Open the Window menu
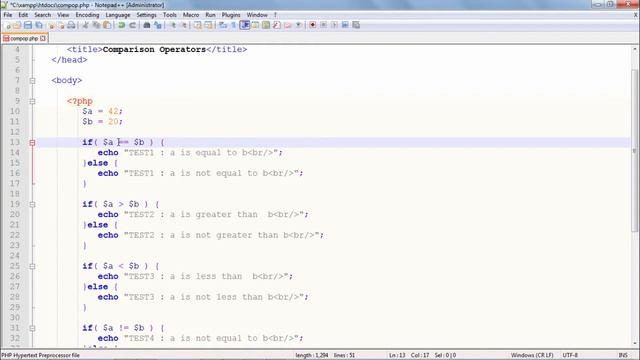The width and height of the screenshot is (640, 360). pyautogui.click(x=257, y=15)
